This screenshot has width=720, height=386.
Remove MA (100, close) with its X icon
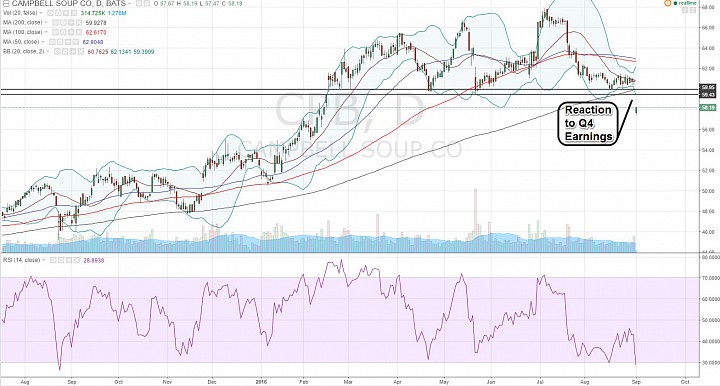pyautogui.click(x=79, y=32)
